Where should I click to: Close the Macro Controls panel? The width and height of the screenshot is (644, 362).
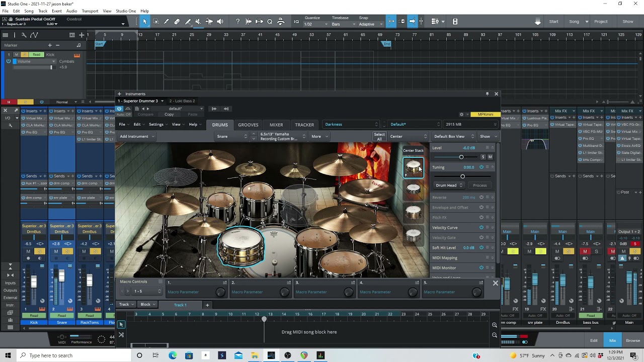496,283
